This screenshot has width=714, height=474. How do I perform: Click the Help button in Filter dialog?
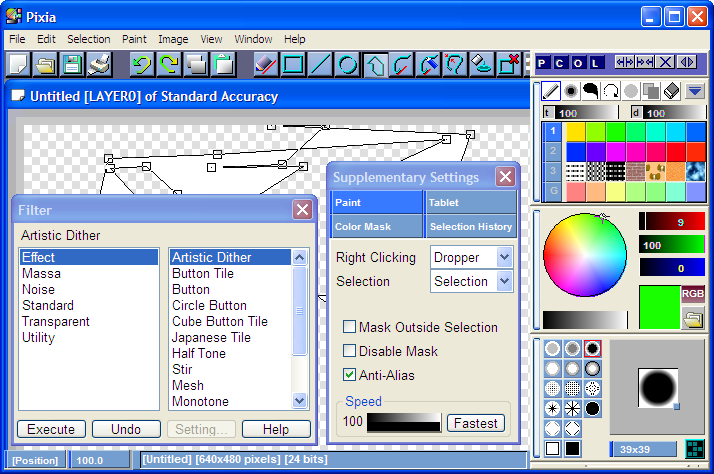pyautogui.click(x=276, y=429)
